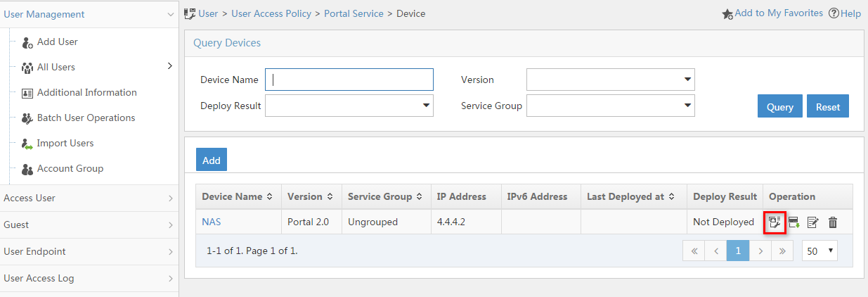Click the Device Name input field
The image size is (868, 297).
pos(349,80)
